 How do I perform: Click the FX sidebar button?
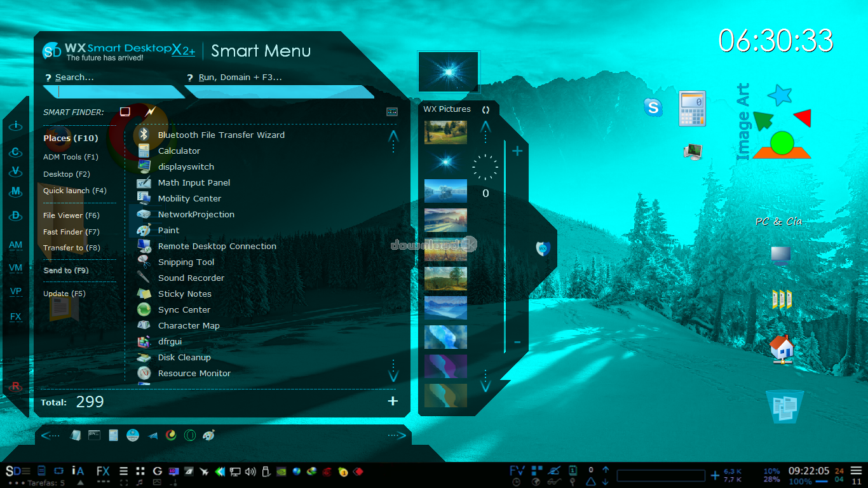pos(16,316)
